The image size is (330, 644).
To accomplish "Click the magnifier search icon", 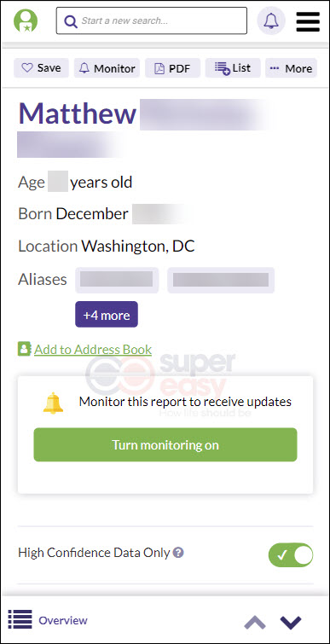I will point(71,21).
